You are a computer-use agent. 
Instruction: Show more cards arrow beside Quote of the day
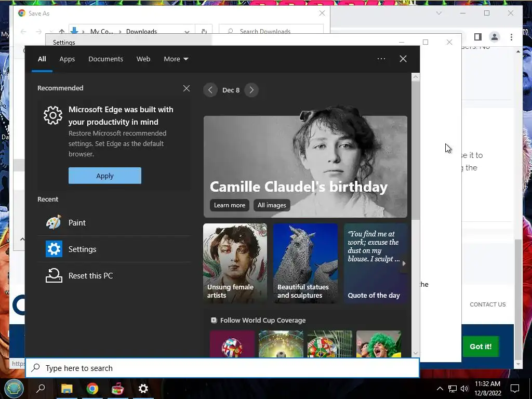point(404,263)
